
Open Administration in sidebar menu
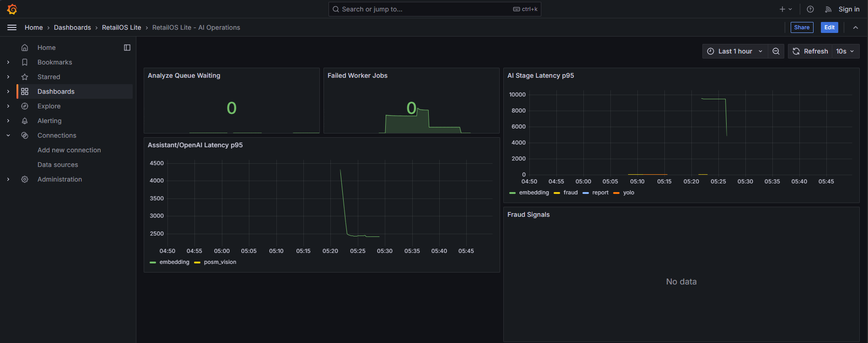pyautogui.click(x=60, y=179)
